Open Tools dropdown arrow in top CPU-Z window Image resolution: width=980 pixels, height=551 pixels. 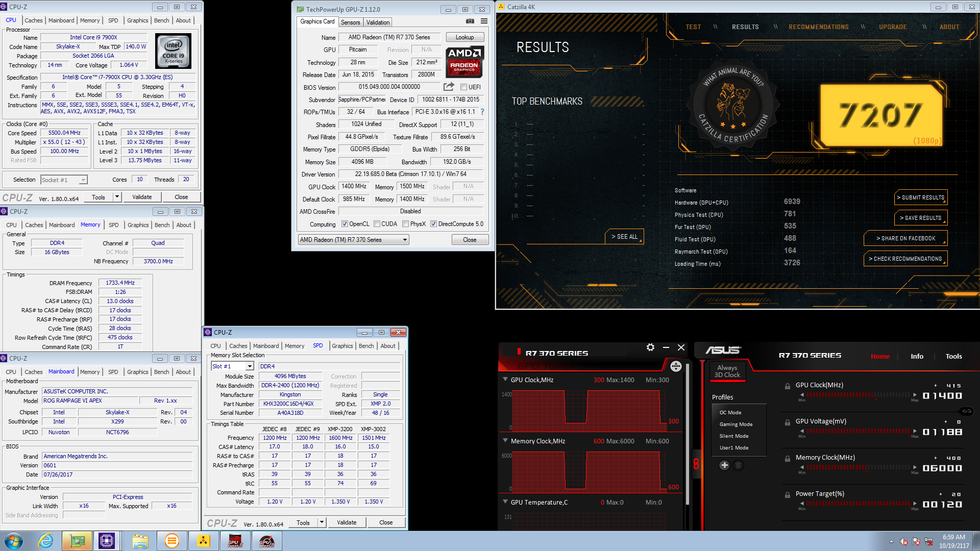[117, 197]
